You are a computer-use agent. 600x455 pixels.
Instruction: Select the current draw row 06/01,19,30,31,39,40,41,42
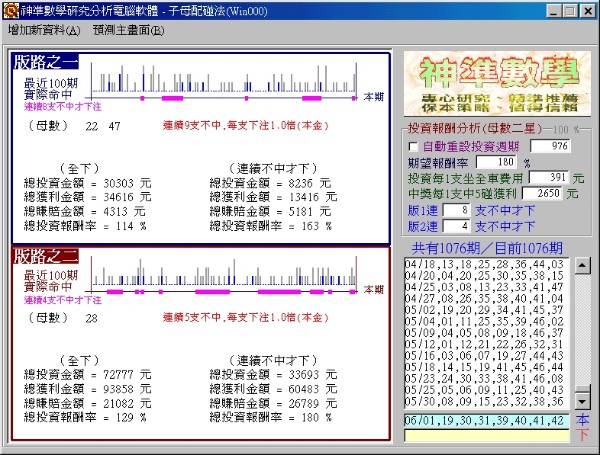click(x=487, y=420)
